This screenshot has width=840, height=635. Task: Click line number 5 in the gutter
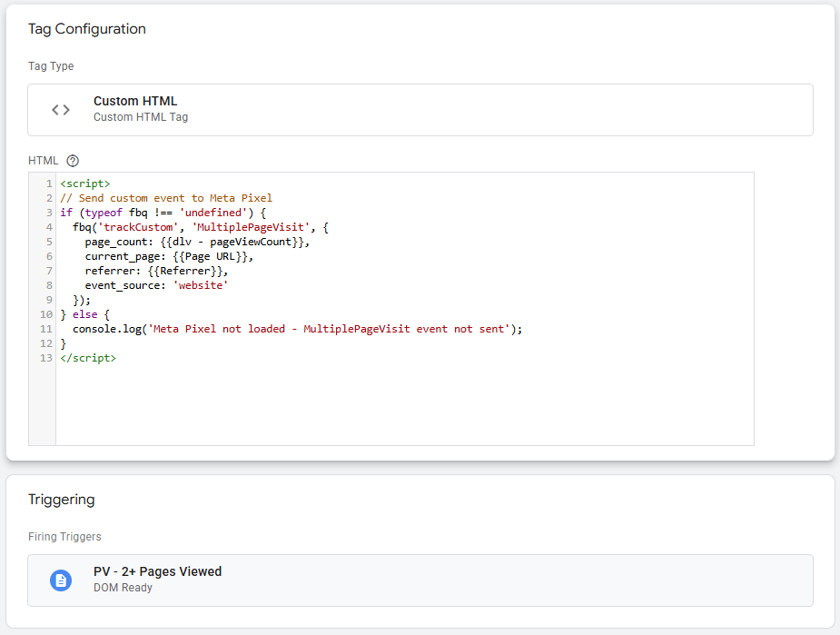coord(49,242)
